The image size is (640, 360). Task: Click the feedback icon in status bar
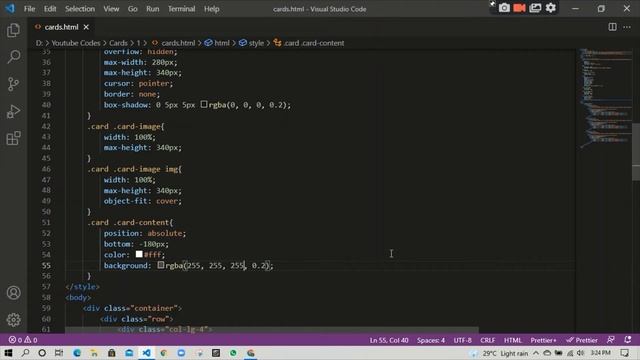coord(611,340)
